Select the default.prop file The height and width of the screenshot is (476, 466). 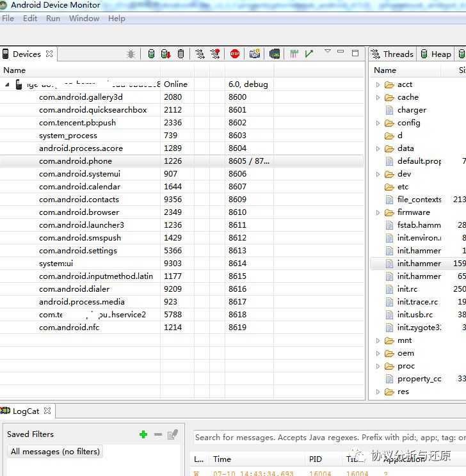pyautogui.click(x=419, y=161)
